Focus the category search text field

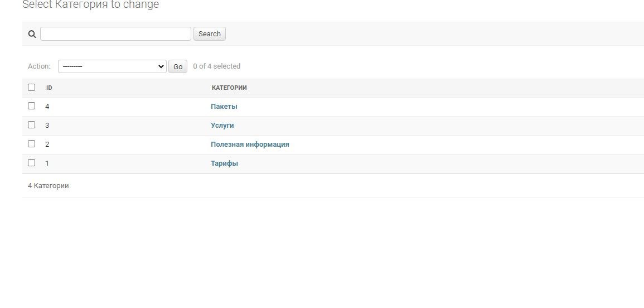click(x=116, y=33)
